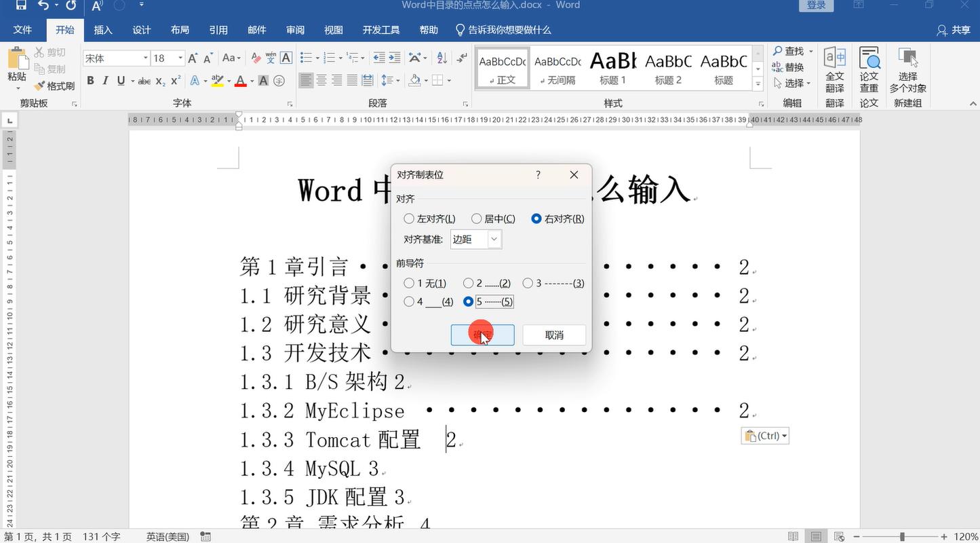Switch to the 插入 tab

[x=103, y=30]
